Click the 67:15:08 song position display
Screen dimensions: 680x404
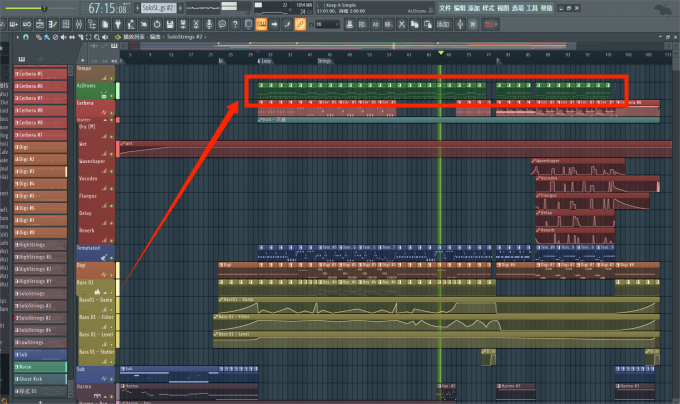coord(107,8)
